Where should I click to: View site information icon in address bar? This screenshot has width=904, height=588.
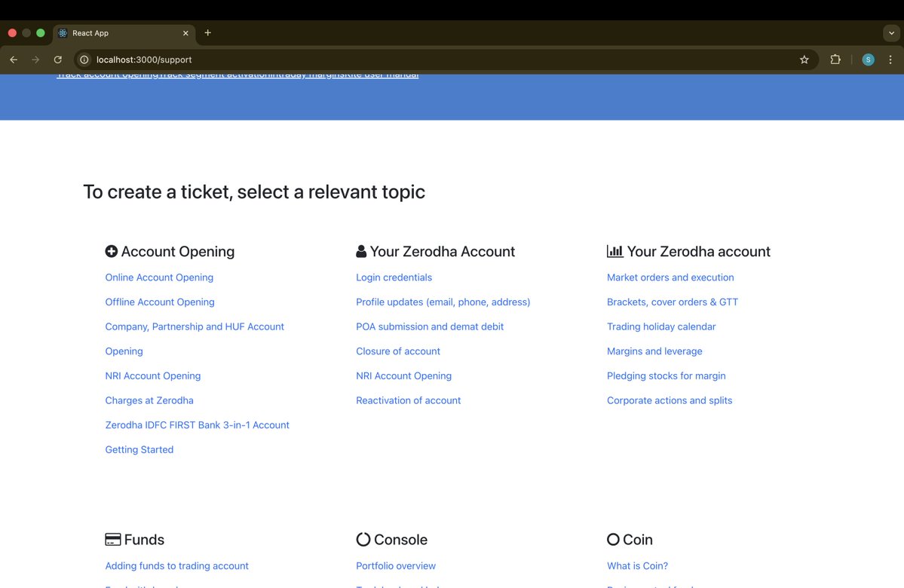(x=84, y=60)
